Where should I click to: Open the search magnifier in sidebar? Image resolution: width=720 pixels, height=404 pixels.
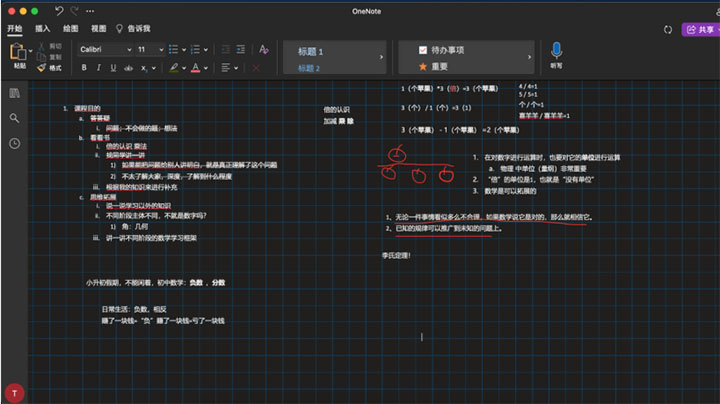coord(14,118)
